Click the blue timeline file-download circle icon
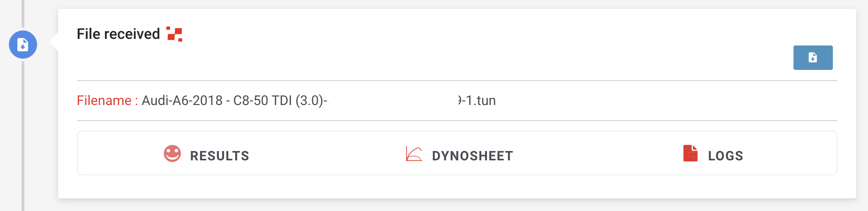Image resolution: width=868 pixels, height=211 pixels. (23, 45)
